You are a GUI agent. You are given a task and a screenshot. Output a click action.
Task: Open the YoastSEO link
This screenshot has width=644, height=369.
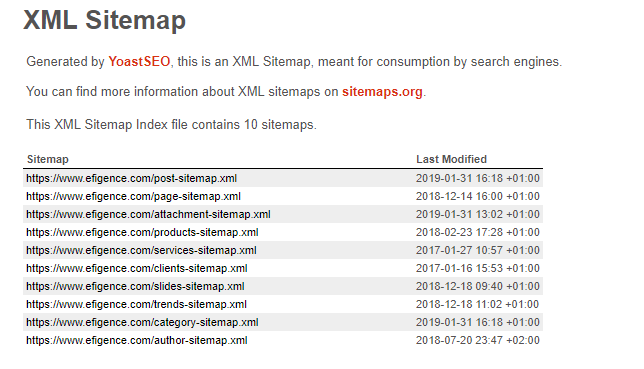point(139,62)
